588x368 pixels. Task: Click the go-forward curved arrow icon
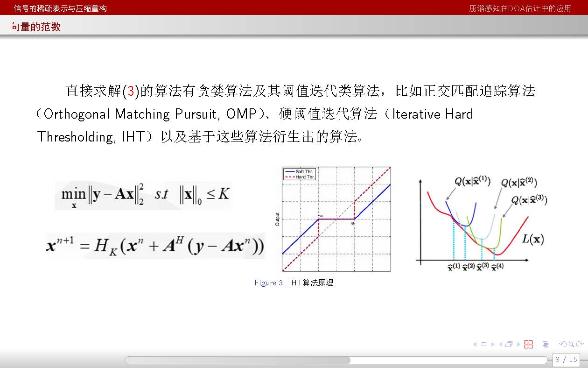[x=580, y=344]
